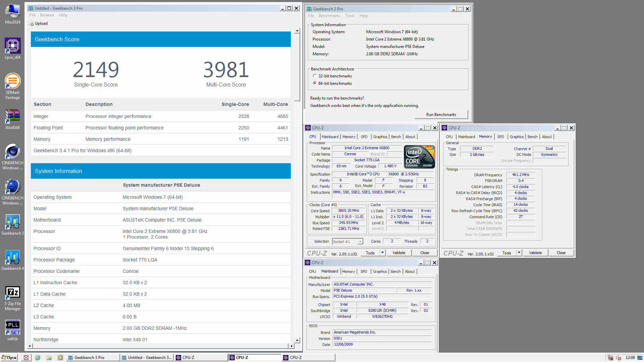The image size is (644, 362).
Task: Expand Tools dropdown arrow in CPU-Z CPU window
Action: click(x=382, y=253)
